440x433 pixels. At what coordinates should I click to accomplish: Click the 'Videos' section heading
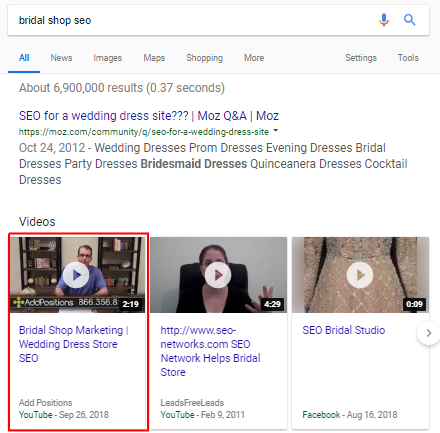click(x=37, y=222)
